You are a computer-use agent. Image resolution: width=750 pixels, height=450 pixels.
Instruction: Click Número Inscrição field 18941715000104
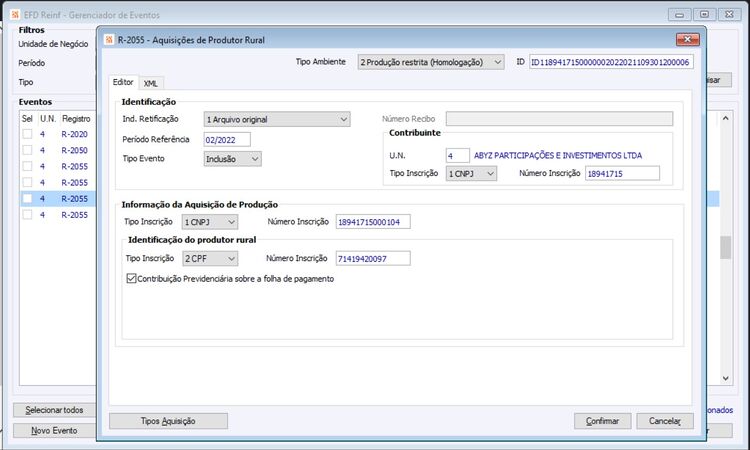[373, 222]
